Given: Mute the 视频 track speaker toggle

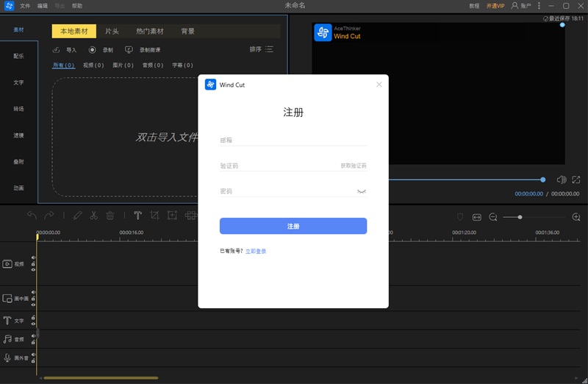Looking at the screenshot, I should pyautogui.click(x=33, y=258).
